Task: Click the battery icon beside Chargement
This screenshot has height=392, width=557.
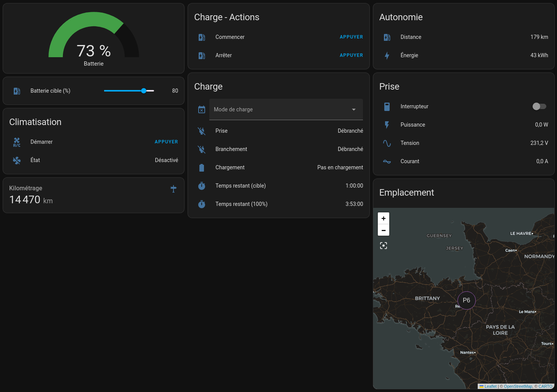Action: click(202, 168)
